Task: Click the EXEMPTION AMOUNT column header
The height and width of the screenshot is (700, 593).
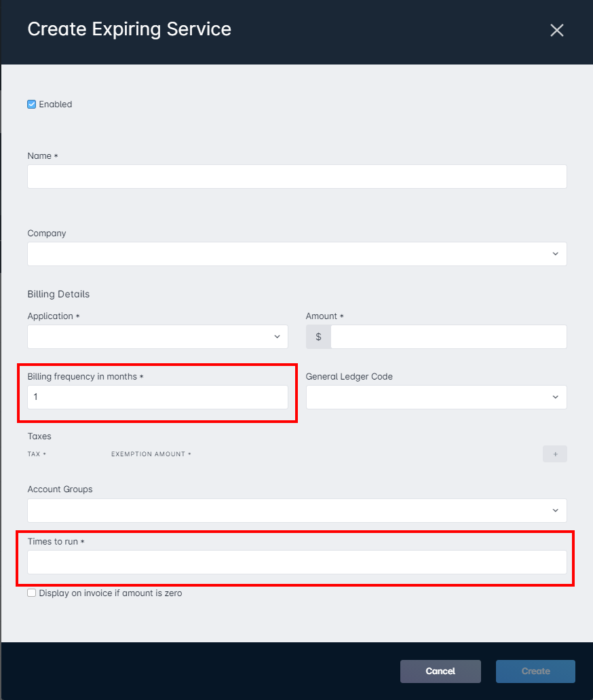Action: coord(151,454)
